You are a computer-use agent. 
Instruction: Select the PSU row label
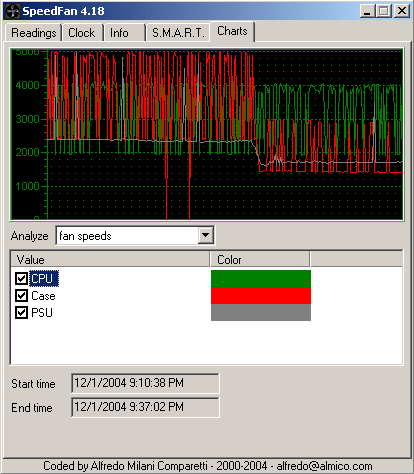click(x=42, y=313)
